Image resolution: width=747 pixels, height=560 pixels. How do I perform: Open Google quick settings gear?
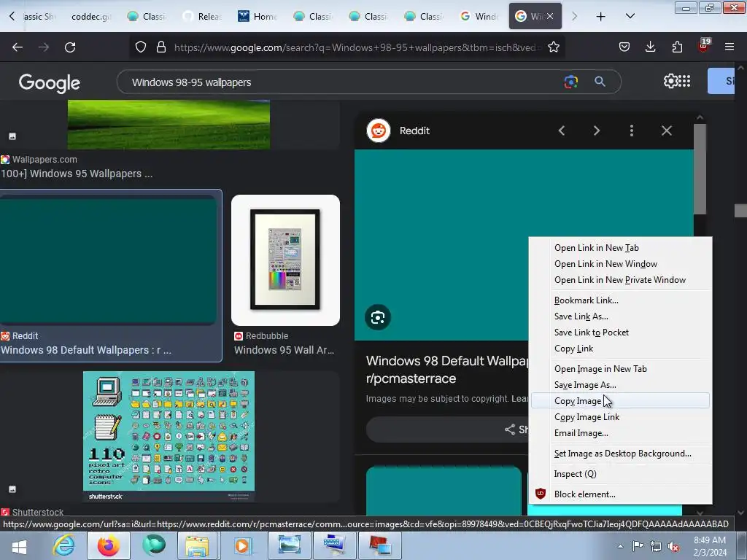click(x=670, y=81)
